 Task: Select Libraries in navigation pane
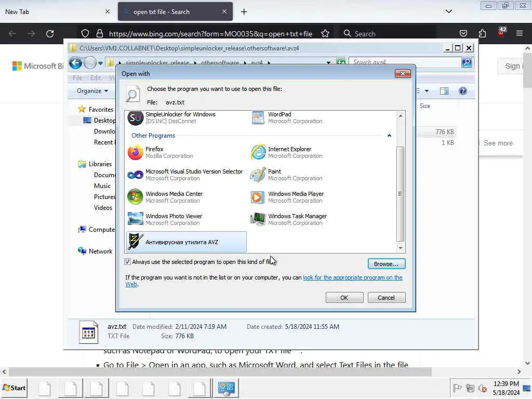100,164
